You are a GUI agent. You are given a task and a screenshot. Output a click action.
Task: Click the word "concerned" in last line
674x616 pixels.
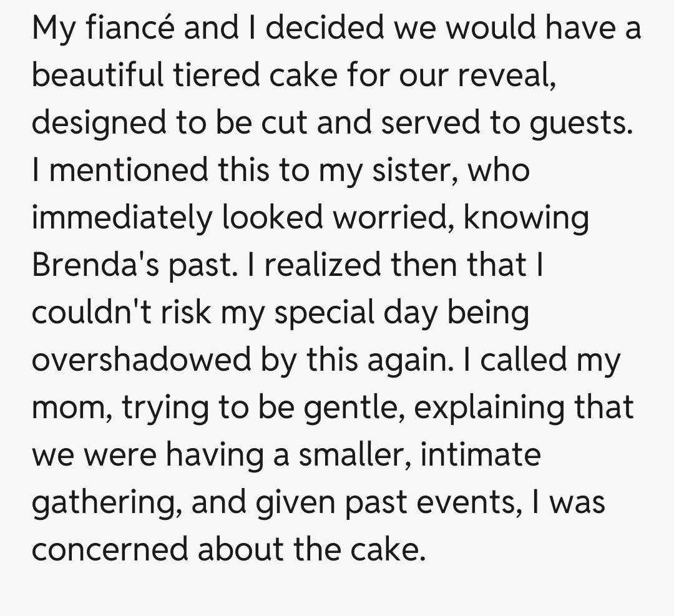coord(110,549)
